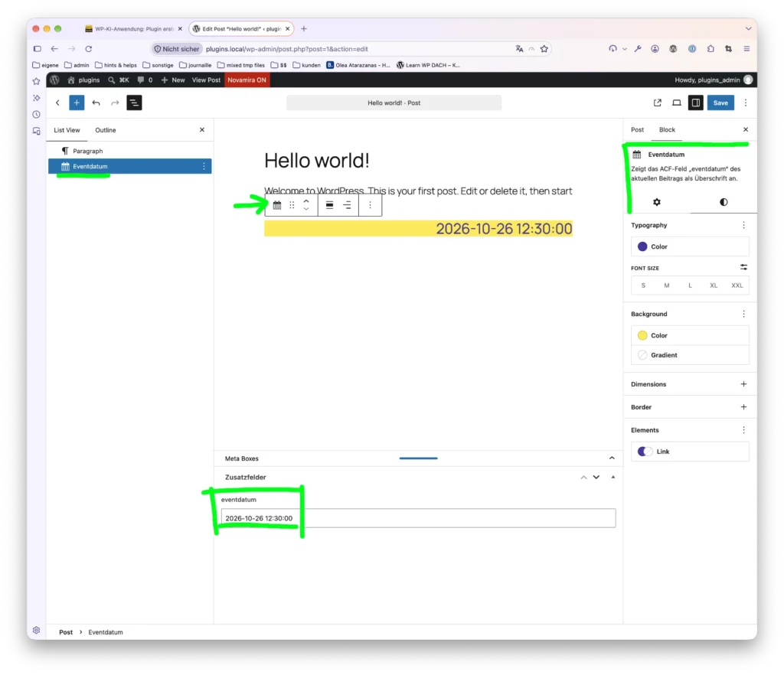
Task: Open the editor Options three-dot menu
Action: (746, 103)
